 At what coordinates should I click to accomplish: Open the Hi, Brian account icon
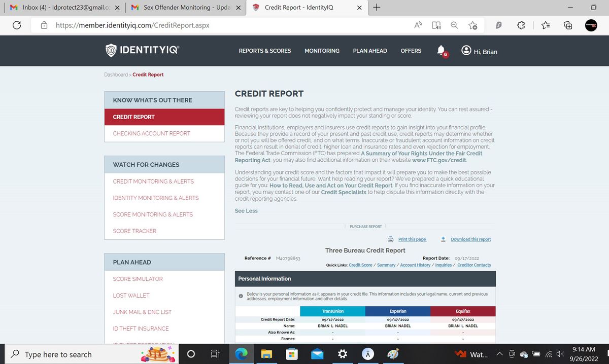pyautogui.click(x=465, y=50)
